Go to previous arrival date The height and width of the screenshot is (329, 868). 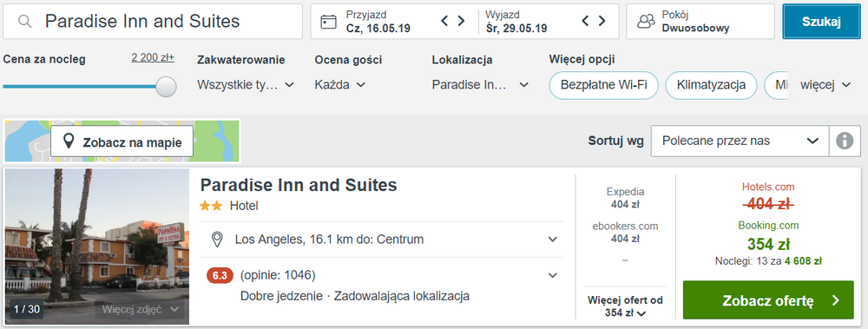444,21
